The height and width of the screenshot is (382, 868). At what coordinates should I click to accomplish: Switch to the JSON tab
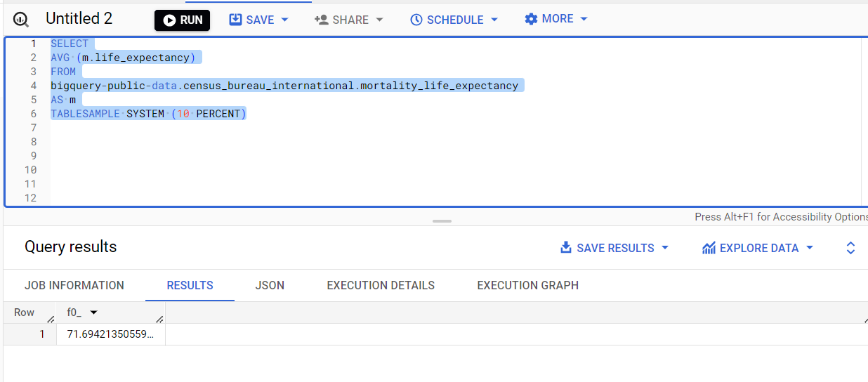coord(270,285)
